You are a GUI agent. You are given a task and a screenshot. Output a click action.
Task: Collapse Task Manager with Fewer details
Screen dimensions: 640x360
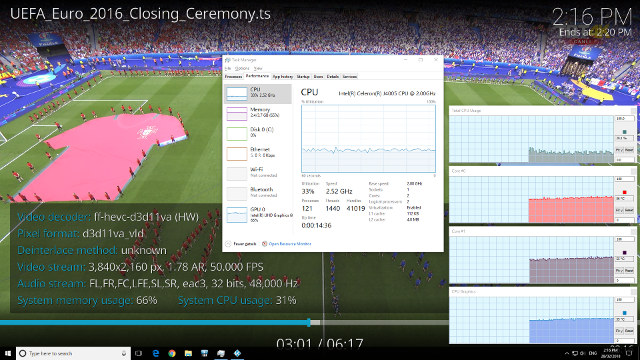(241, 244)
